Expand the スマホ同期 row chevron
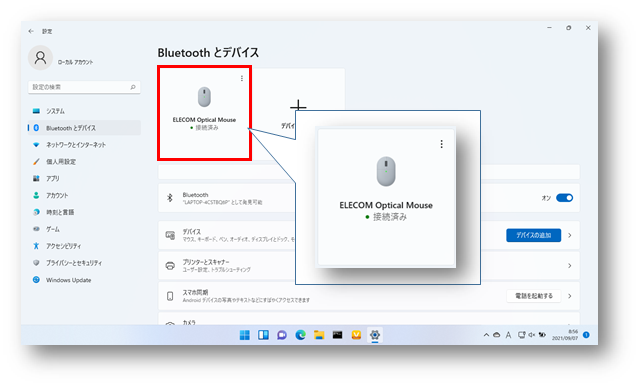The height and width of the screenshot is (387, 640). click(x=570, y=296)
